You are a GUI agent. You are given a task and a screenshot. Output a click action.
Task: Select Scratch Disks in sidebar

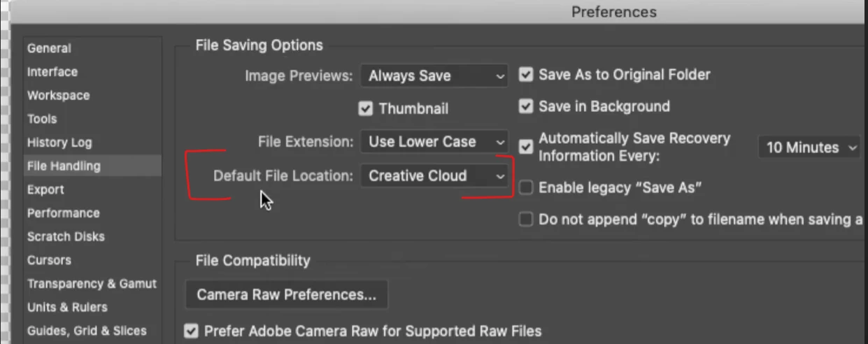tap(66, 236)
